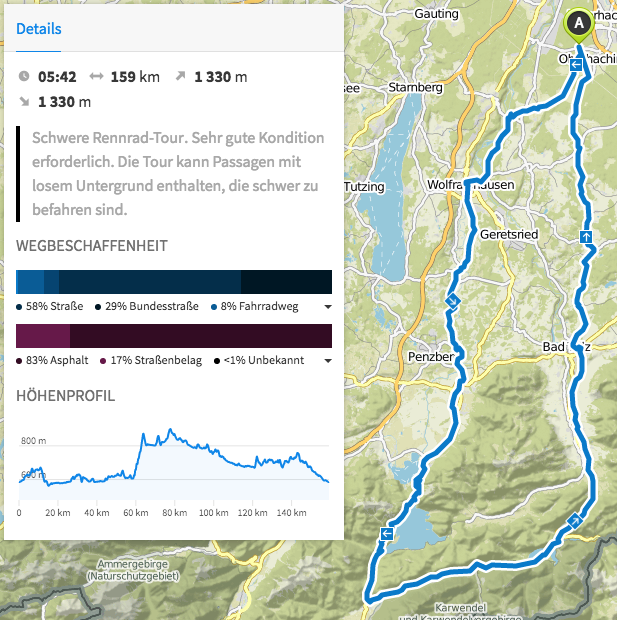Screen dimensions: 617x620
Task: Click the light blue Fahrradweg bar segment
Action: pos(33,281)
